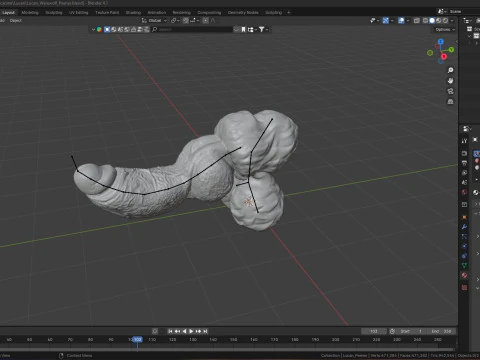Click the Scene name field

(464, 11)
